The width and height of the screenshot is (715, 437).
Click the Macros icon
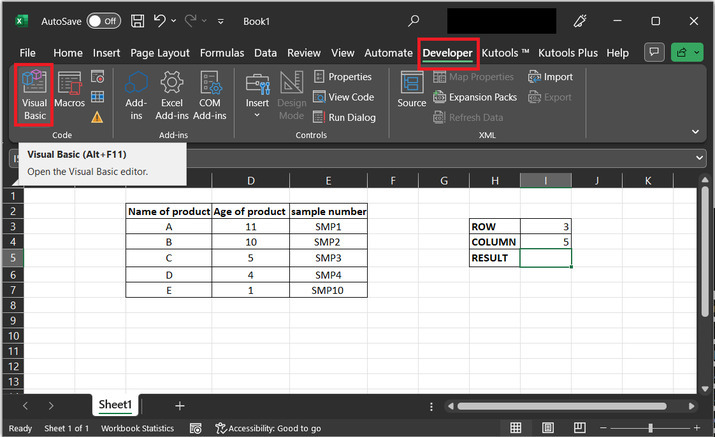click(x=70, y=90)
